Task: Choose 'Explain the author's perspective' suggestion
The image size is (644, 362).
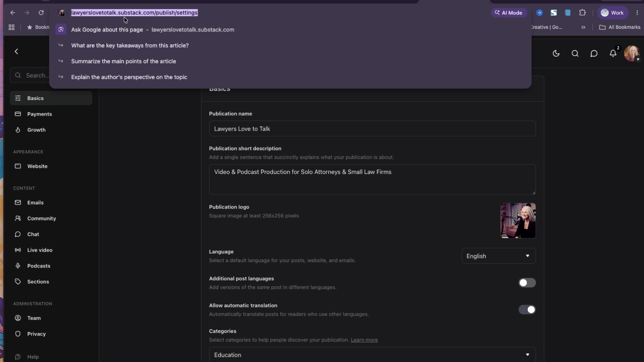Action: [x=290, y=77]
